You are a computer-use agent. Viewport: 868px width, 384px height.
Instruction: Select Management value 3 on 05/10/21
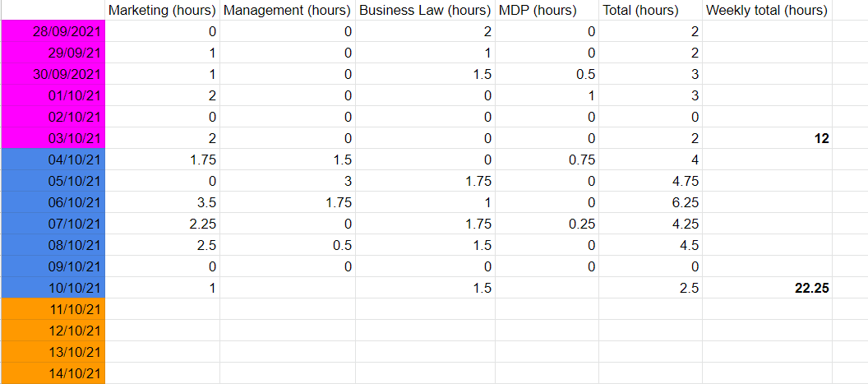point(288,181)
